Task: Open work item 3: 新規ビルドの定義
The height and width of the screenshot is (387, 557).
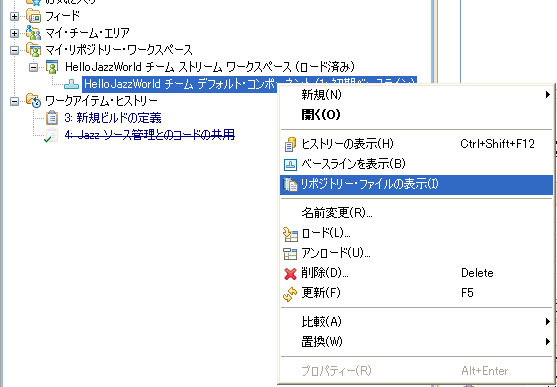Action: click(x=113, y=118)
